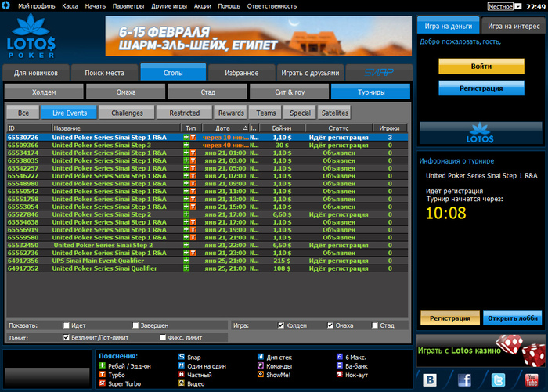Image resolution: width=548 pixels, height=392 pixels.
Task: Click the yellow Войти button
Action: click(x=481, y=66)
